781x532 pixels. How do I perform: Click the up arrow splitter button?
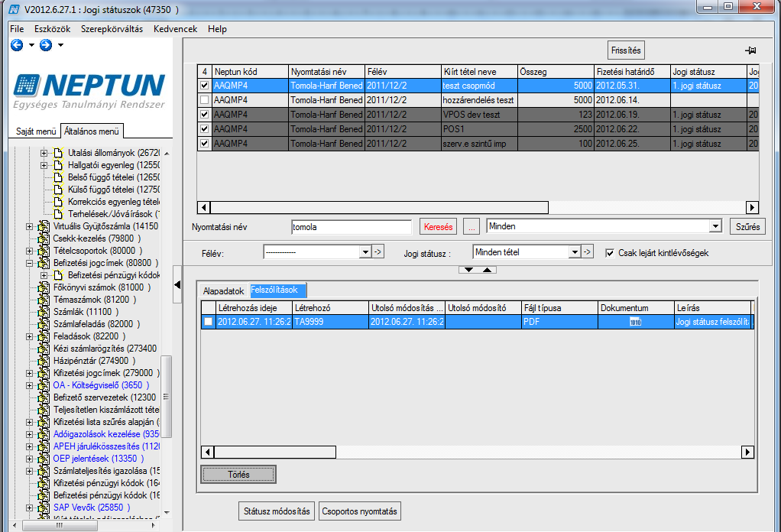point(487,270)
